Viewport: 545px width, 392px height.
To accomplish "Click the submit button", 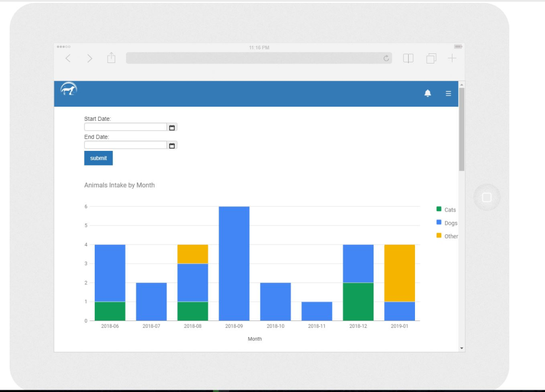I will 98,158.
